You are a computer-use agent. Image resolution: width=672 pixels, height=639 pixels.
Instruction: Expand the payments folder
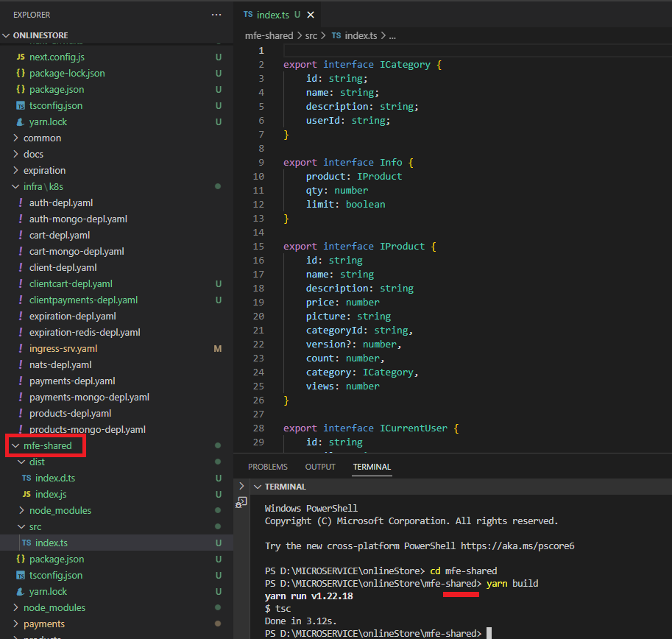43,624
